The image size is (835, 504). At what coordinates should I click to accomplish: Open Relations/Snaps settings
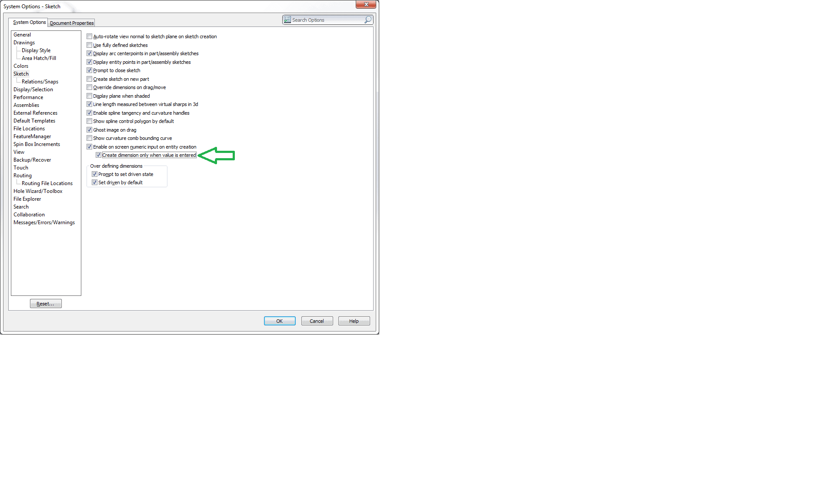[x=40, y=82]
